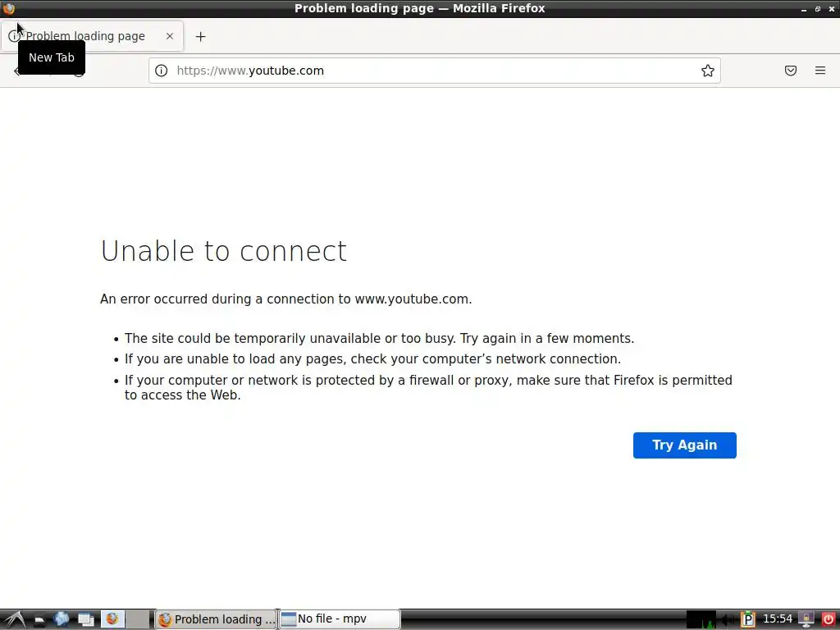The height and width of the screenshot is (630, 840).
Task: Close the Firefox window from title bar
Action: click(x=832, y=9)
